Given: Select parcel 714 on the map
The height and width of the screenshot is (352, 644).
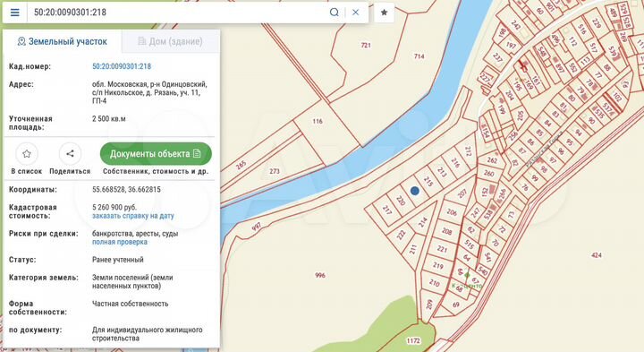Looking at the screenshot, I should [x=419, y=56].
